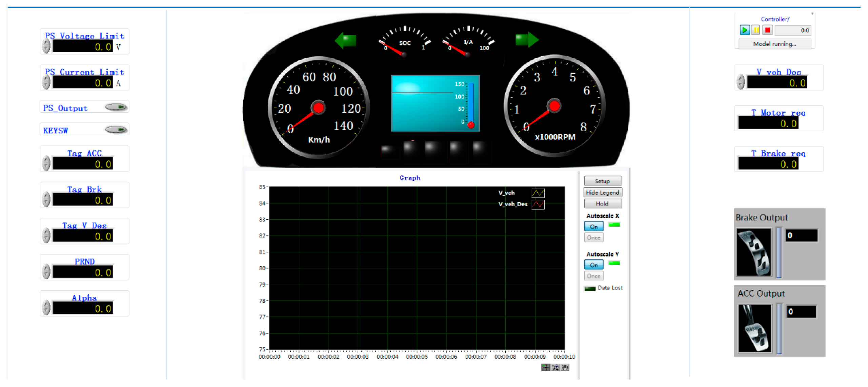Click the V_veh_Des legend plot icon

(538, 204)
